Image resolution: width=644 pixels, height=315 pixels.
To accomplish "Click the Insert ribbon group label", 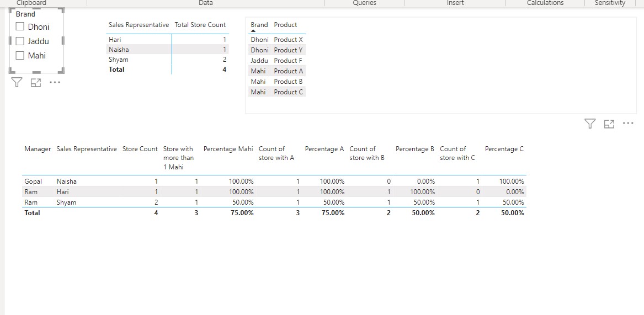I will click(x=455, y=3).
